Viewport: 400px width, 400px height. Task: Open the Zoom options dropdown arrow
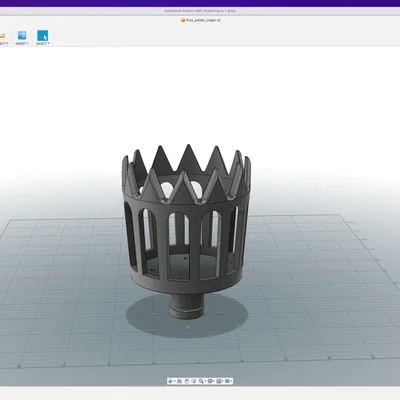point(205,381)
